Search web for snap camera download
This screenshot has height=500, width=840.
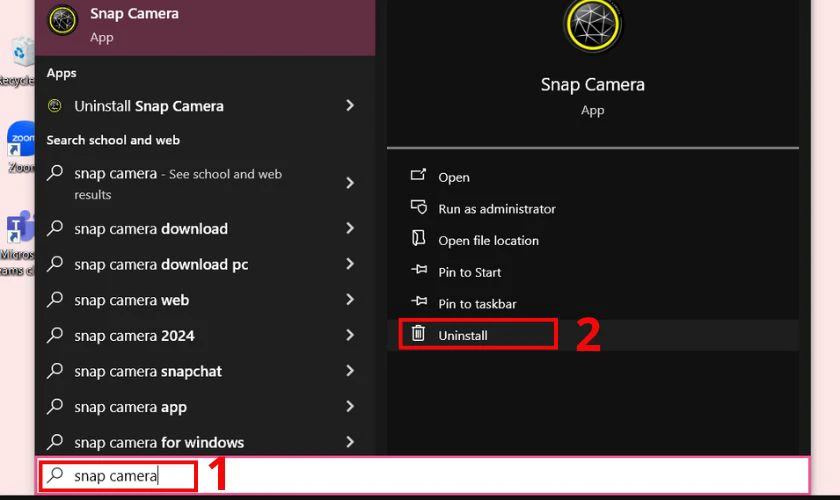pyautogui.click(x=205, y=228)
